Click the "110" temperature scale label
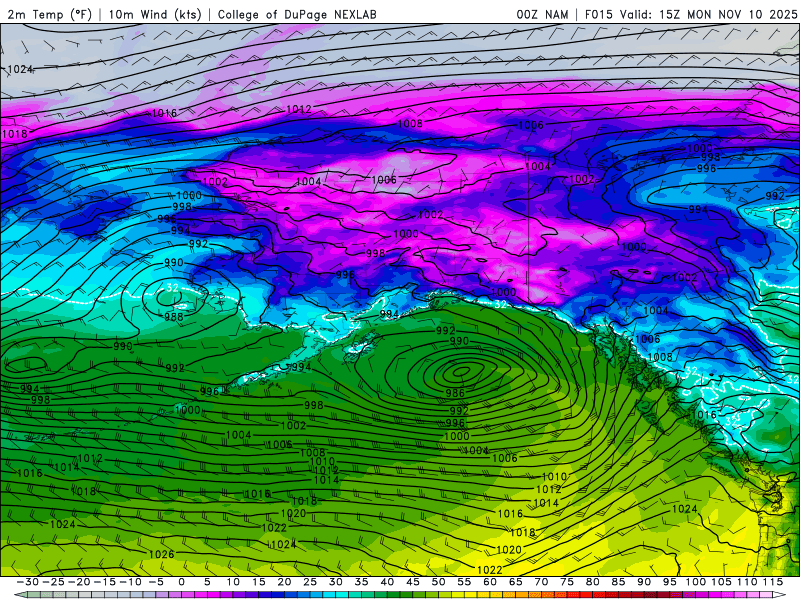800x600 pixels. click(x=747, y=582)
